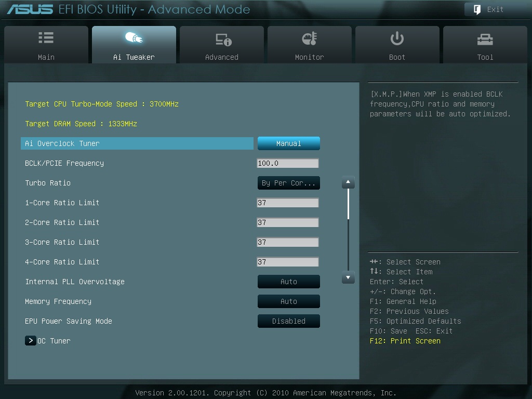The width and height of the screenshot is (532, 399).
Task: Open the Ai Overclock Tuner Manual dropdown
Action: 288,143
